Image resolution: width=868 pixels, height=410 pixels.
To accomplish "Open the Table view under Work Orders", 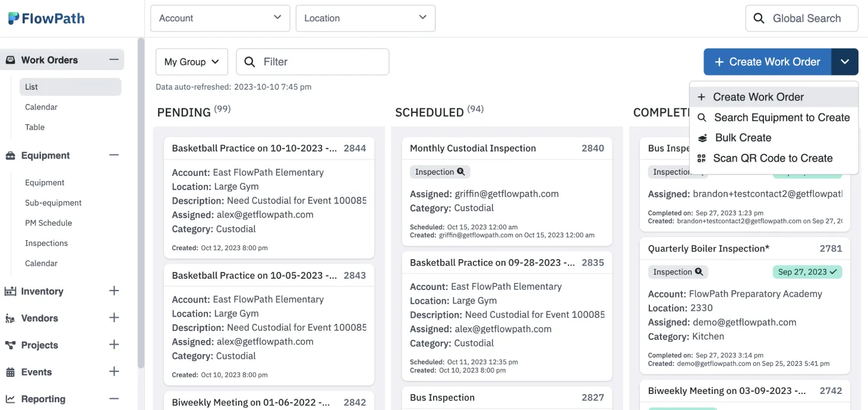I will pyautogui.click(x=34, y=127).
